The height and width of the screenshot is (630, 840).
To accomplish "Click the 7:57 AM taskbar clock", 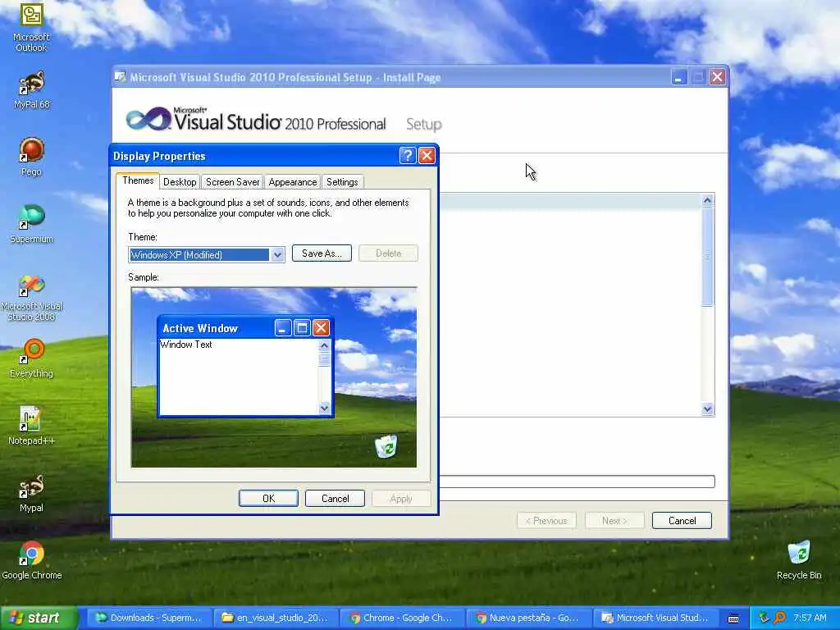I will [x=810, y=618].
